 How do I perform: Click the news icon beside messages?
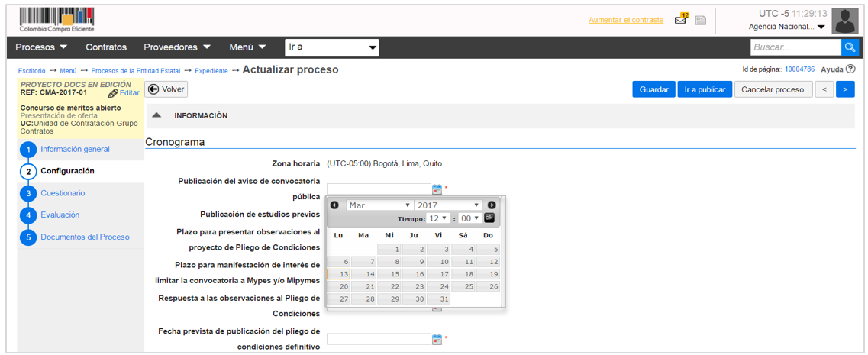point(701,21)
